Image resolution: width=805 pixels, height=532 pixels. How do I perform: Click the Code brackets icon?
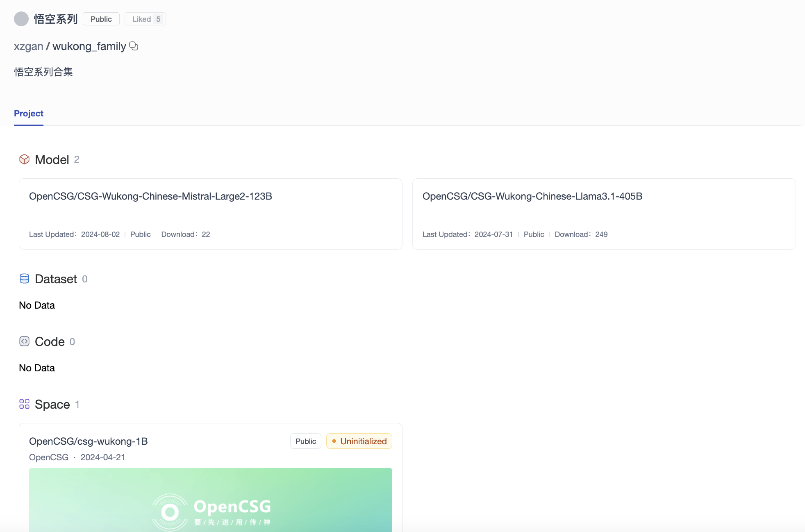pyautogui.click(x=24, y=341)
